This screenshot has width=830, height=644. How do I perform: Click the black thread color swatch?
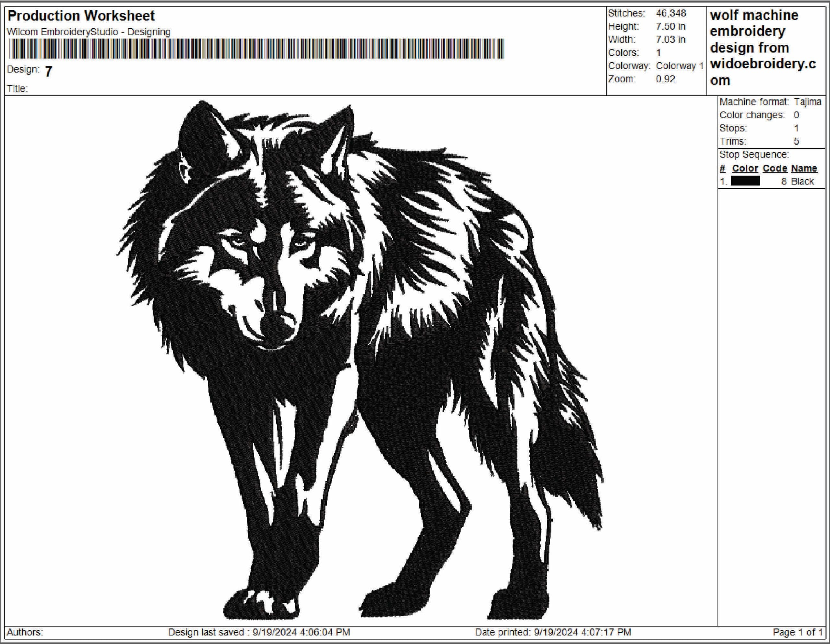(x=745, y=181)
